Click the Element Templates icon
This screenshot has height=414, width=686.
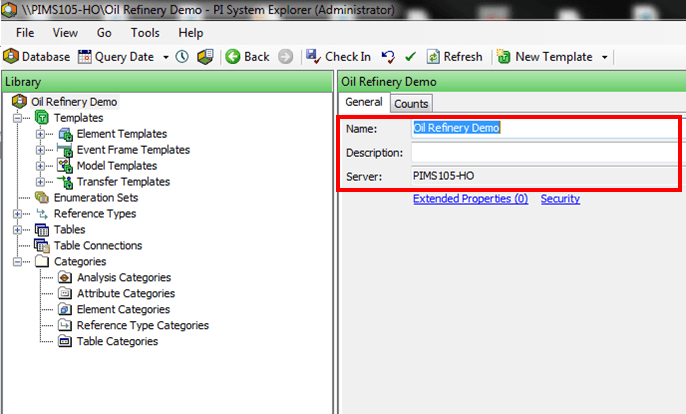[x=65, y=134]
